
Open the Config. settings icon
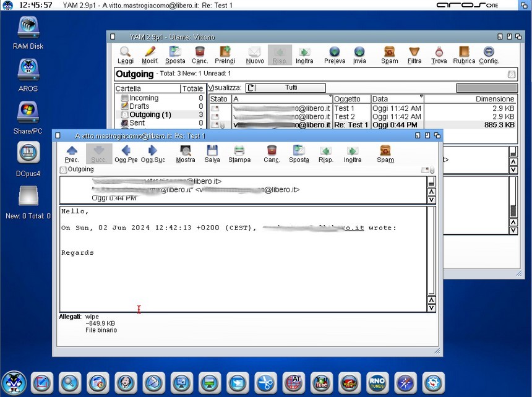[x=489, y=54]
